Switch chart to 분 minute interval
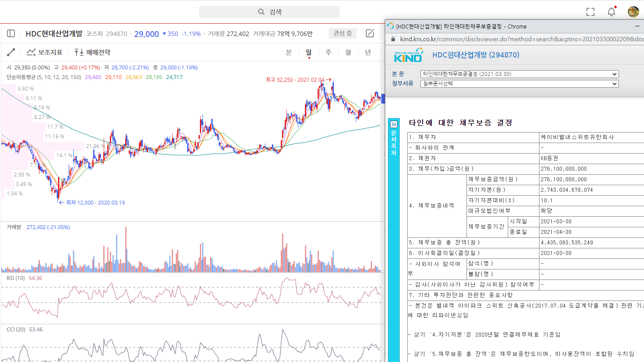The image size is (644, 362). 289,52
